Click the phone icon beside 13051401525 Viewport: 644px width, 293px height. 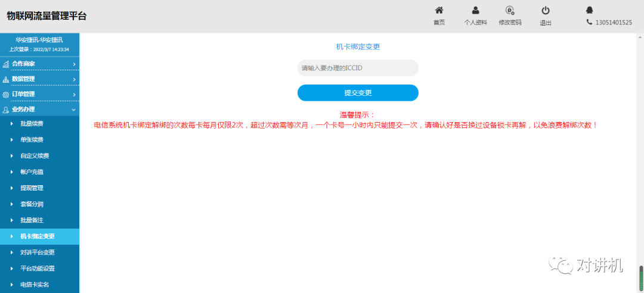[x=589, y=22]
